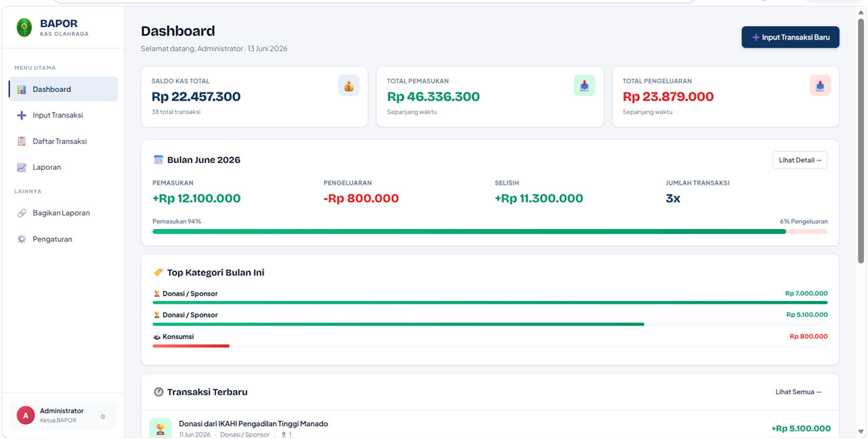Image resolution: width=868 pixels, height=439 pixels.
Task: Click the 3x jumlah transaksi value
Action: pyautogui.click(x=673, y=198)
